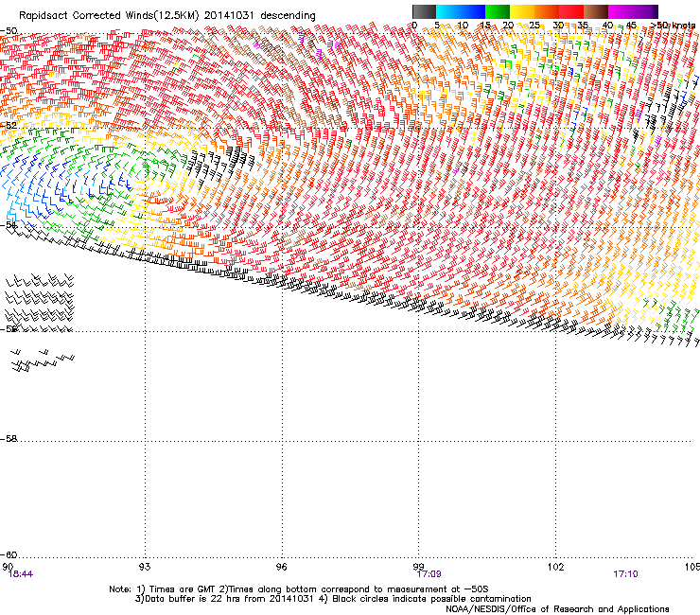This screenshot has width=700, height=615.
Task: Click the date '20141031' in the title
Action: click(x=229, y=16)
